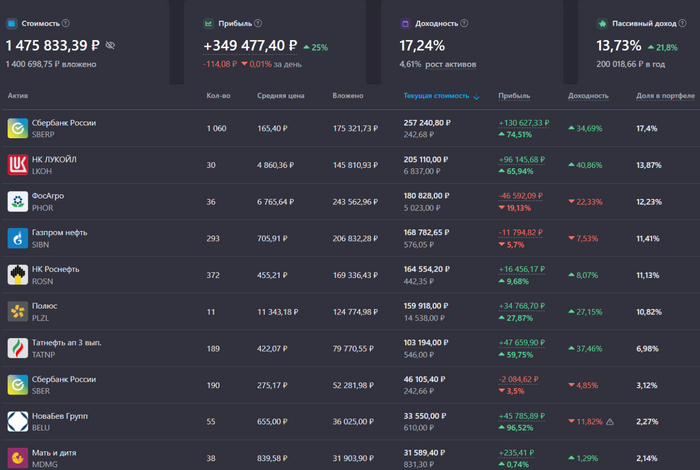This screenshot has height=470, width=700.
Task: Sort table by Прибыль column header
Action: click(x=513, y=96)
